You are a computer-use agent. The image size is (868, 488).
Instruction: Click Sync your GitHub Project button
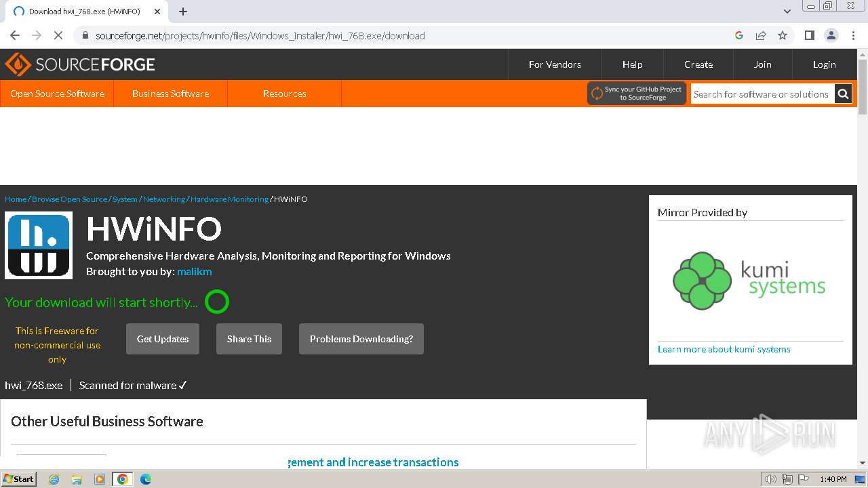[637, 94]
